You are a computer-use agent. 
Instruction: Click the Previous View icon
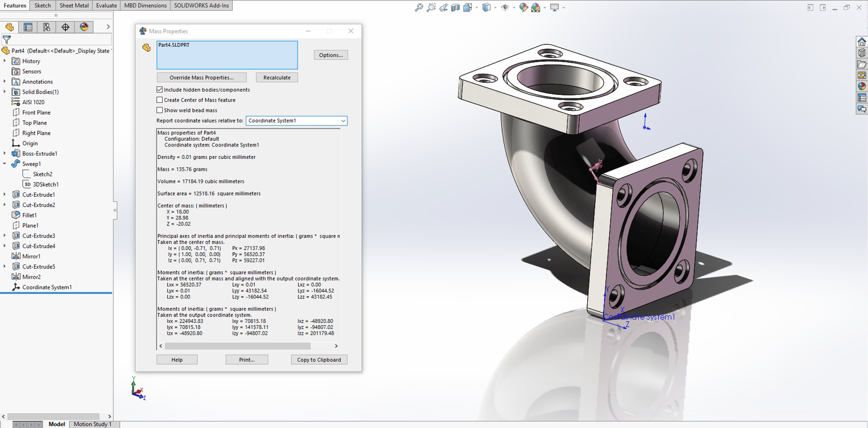(x=444, y=7)
